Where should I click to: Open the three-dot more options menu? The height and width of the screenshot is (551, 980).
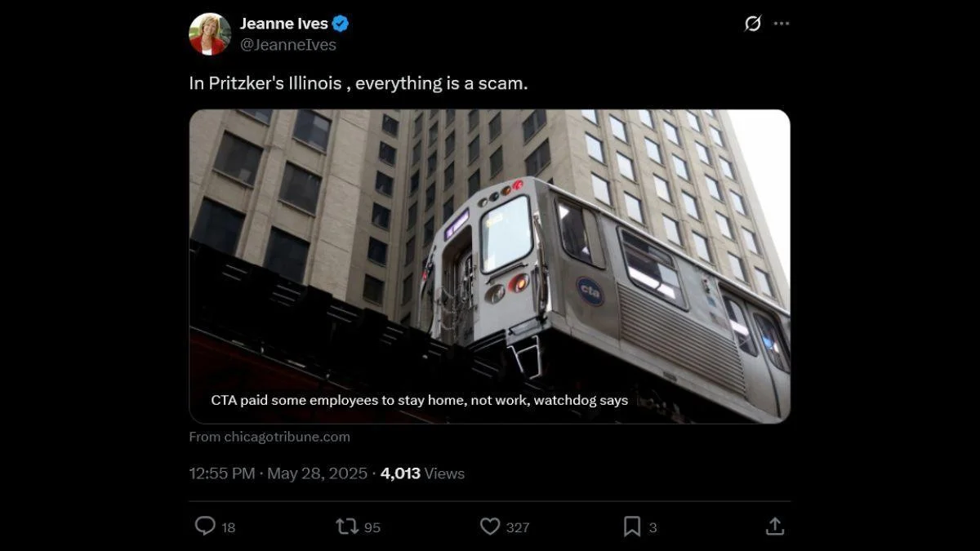click(x=782, y=24)
